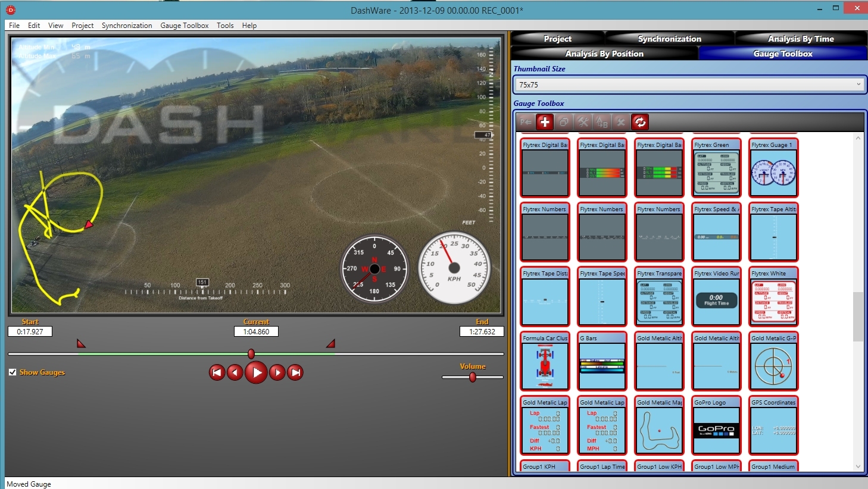Image resolution: width=868 pixels, height=489 pixels.
Task: Click the Clone Gauge overlapping-squares icon
Action: point(564,122)
